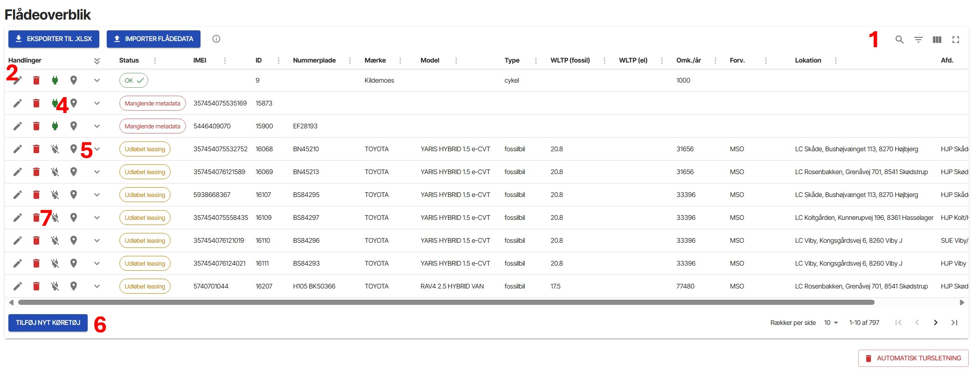This screenshot has height=373, width=980.
Task: Go to next page of results
Action: pyautogui.click(x=935, y=323)
